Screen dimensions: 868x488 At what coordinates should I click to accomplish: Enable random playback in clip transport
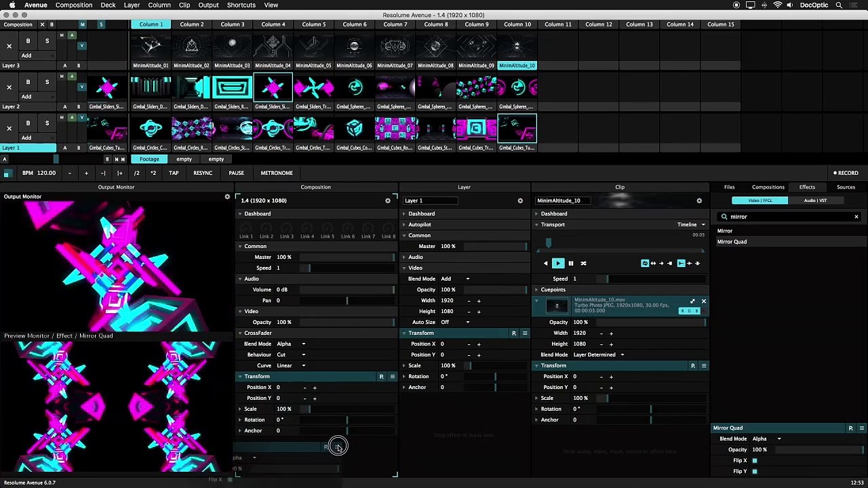(583, 263)
